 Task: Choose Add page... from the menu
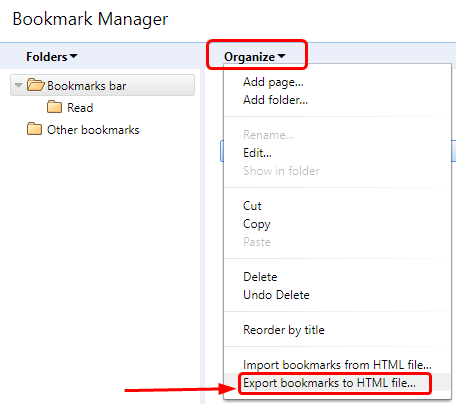point(273,82)
